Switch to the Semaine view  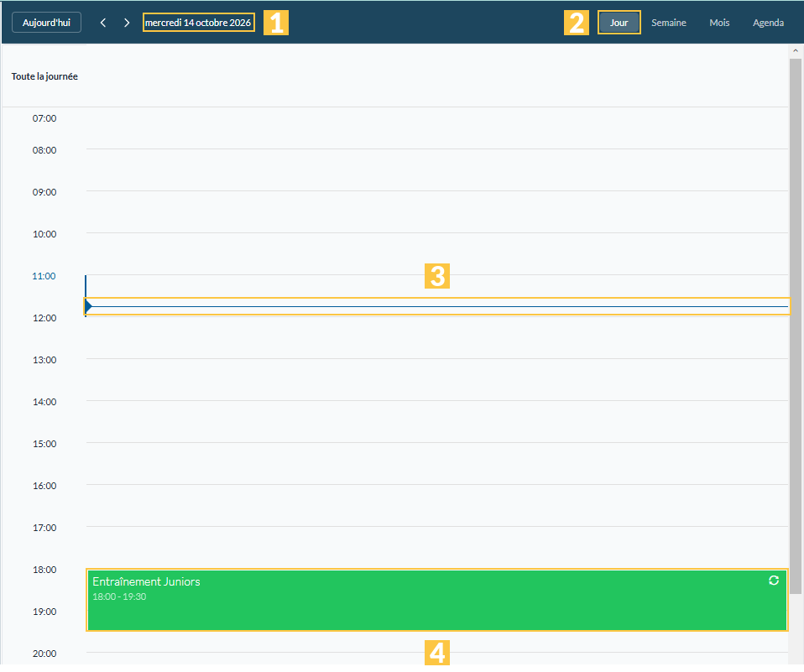[669, 23]
